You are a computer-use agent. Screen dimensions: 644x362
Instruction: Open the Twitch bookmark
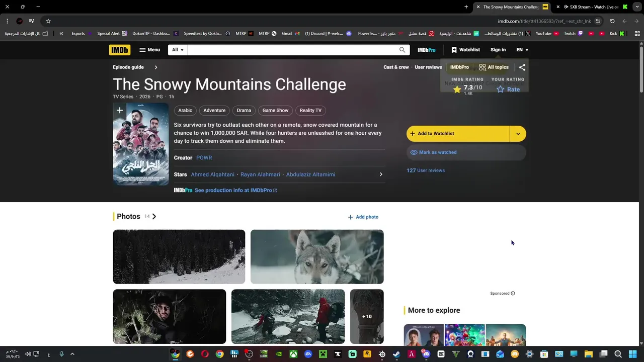(x=573, y=33)
